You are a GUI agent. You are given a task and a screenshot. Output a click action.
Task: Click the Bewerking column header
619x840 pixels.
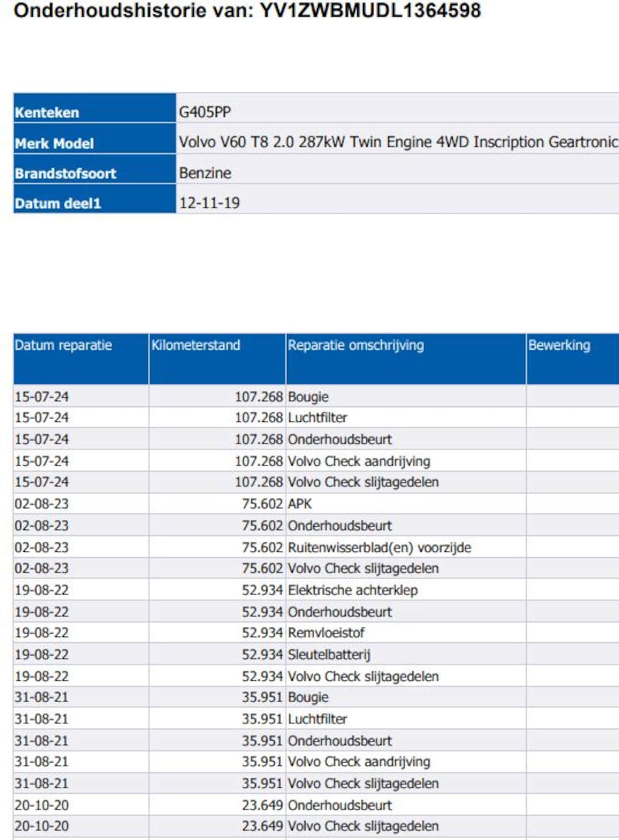click(x=573, y=358)
